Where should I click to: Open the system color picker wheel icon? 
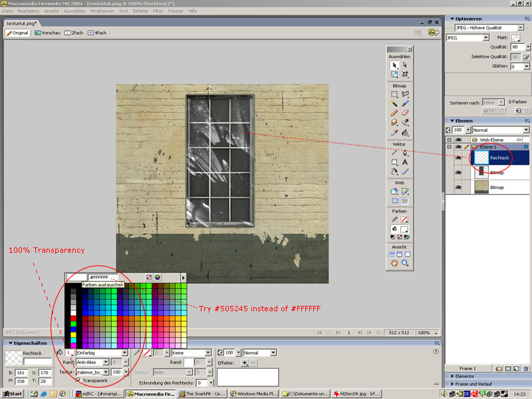(158, 277)
